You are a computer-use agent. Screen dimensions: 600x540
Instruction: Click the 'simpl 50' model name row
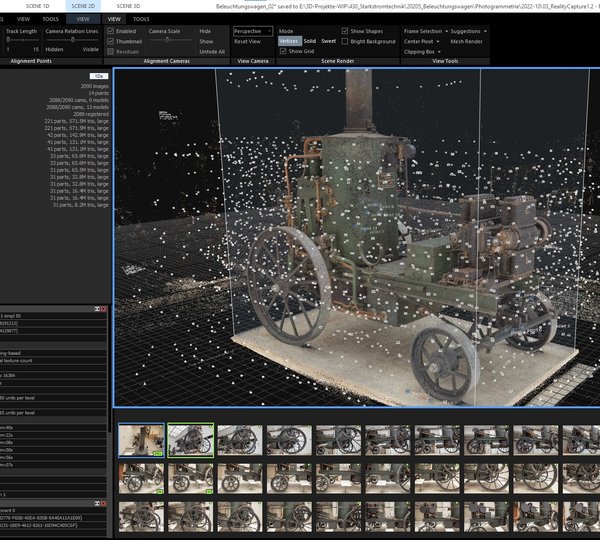click(54, 316)
